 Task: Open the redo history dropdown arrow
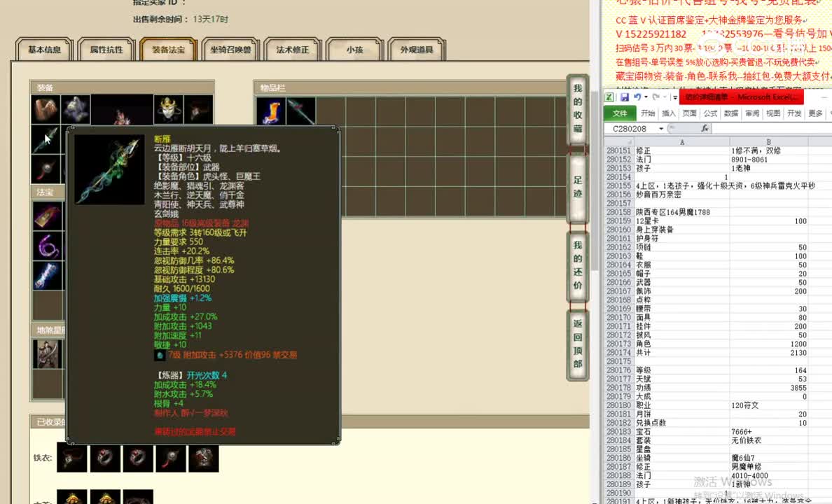click(665, 97)
